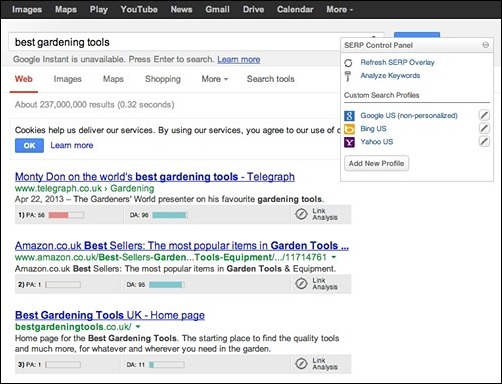Click the teal DA 96 bar
502x384 pixels.
pyautogui.click(x=170, y=215)
